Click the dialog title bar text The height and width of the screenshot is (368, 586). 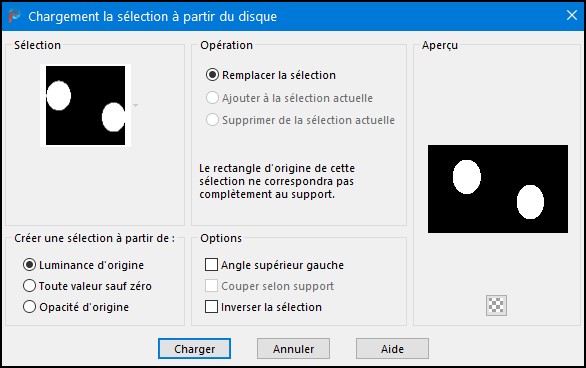coord(152,16)
